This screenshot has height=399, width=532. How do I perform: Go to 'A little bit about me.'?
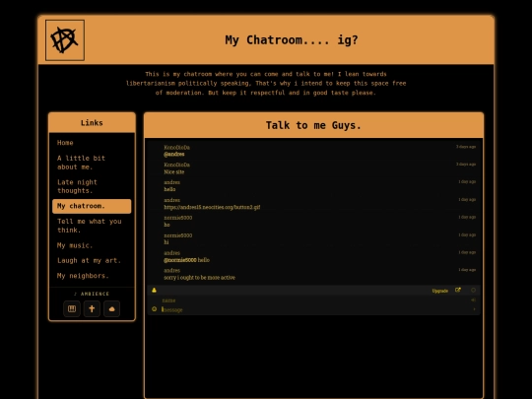pos(81,163)
